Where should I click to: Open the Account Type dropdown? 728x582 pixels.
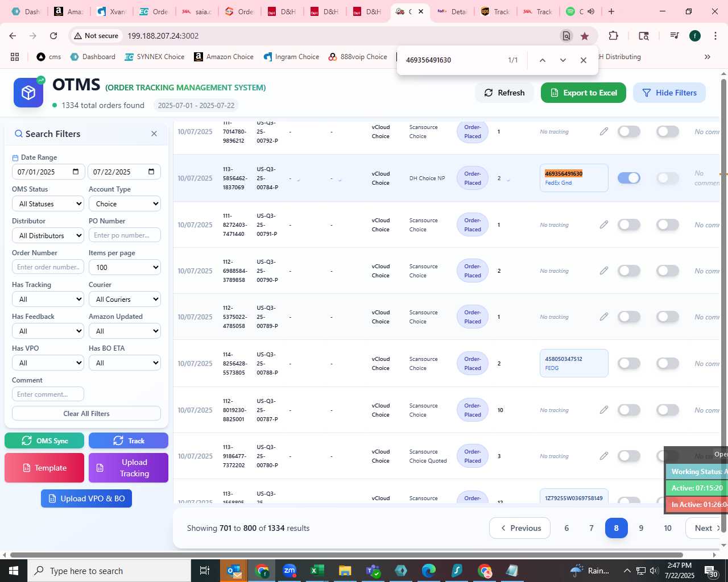125,203
